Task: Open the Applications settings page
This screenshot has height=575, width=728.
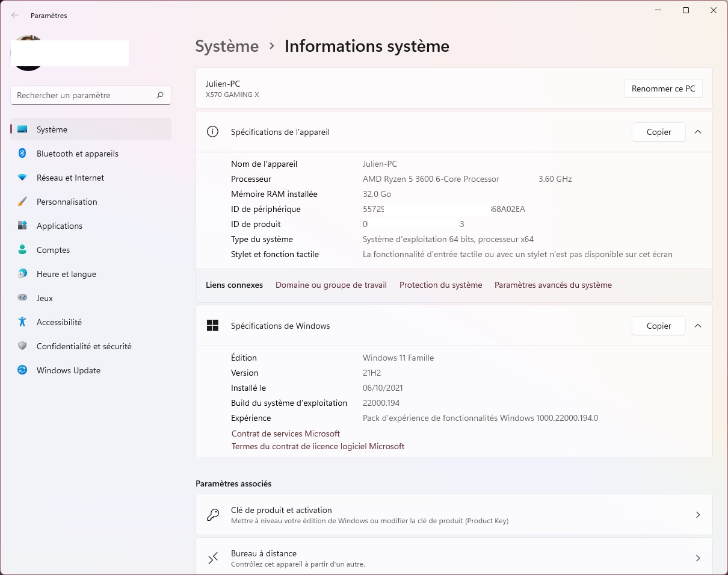Action: point(91,226)
